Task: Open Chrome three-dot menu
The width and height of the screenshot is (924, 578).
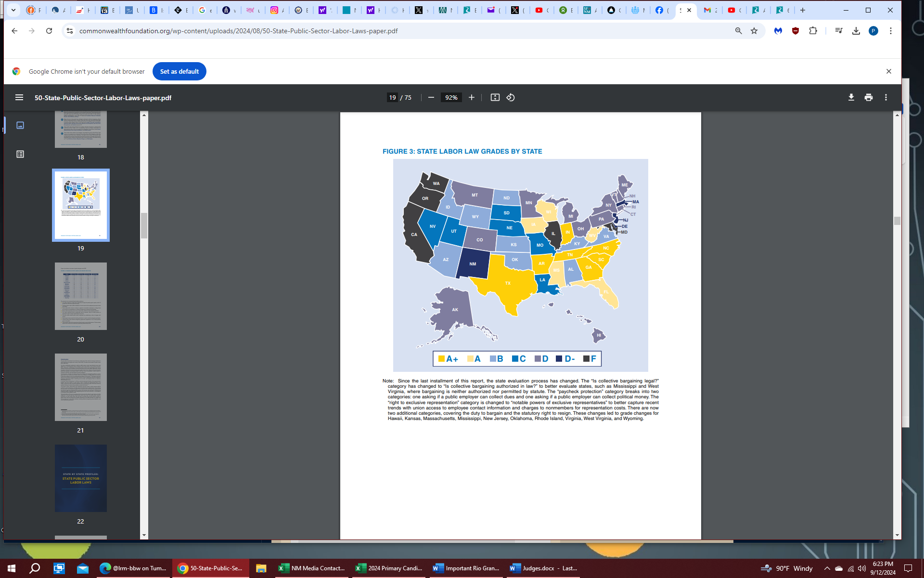Action: click(891, 31)
